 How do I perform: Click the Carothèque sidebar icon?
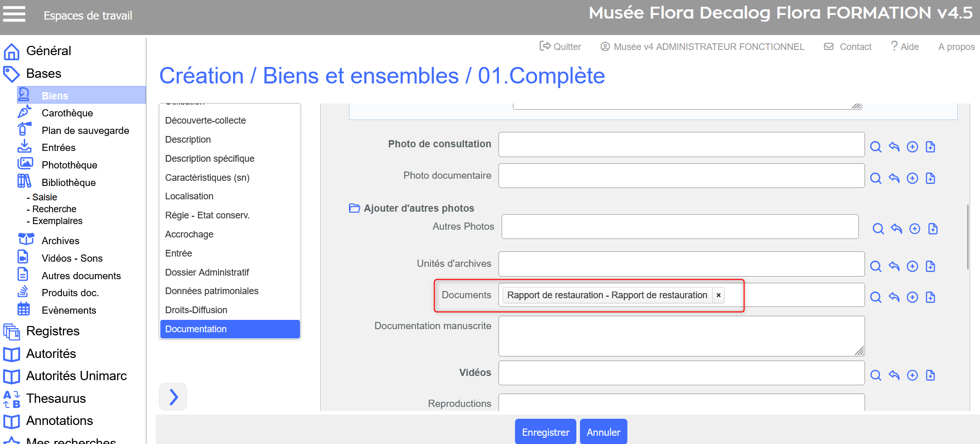pos(24,112)
